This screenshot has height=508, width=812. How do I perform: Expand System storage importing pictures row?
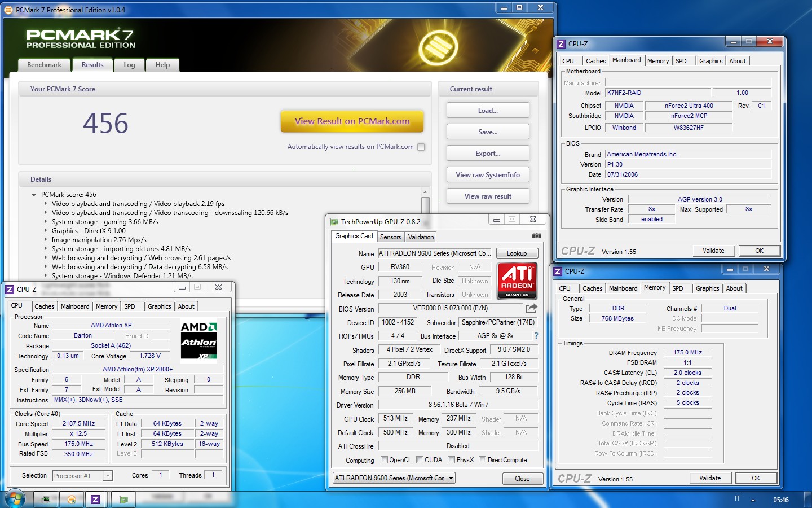click(46, 249)
